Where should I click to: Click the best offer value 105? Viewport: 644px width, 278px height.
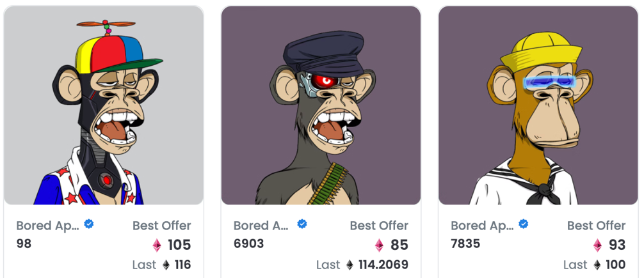[179, 245]
